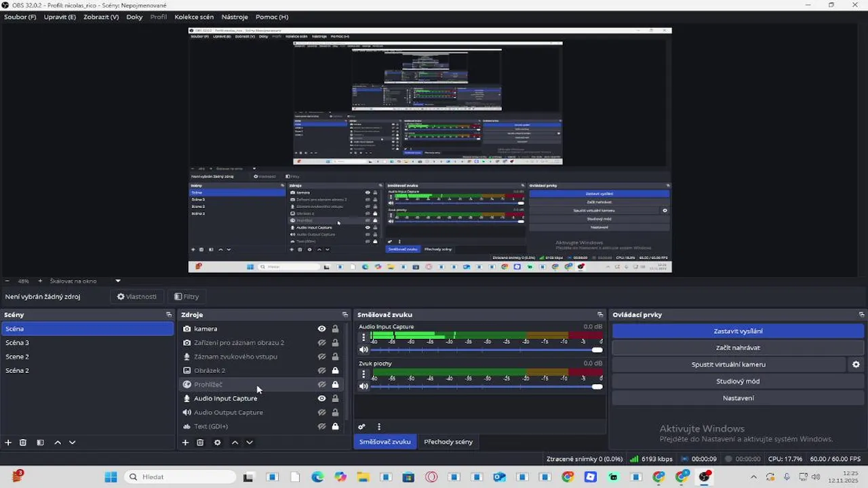
Task: Show the Obrázek 2 source
Action: coord(322,371)
